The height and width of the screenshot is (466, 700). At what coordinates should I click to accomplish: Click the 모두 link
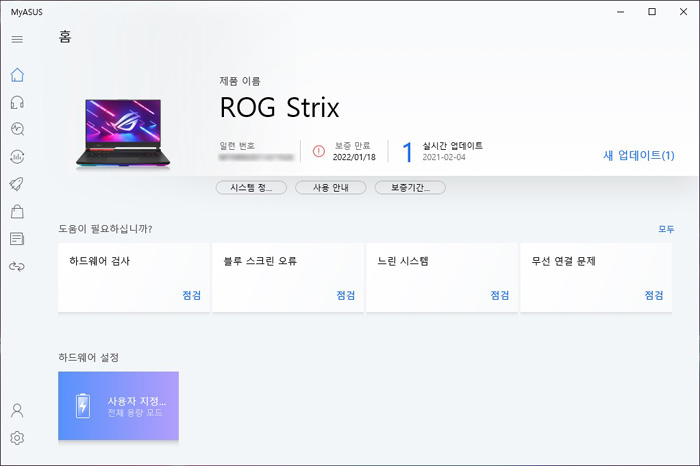click(666, 229)
